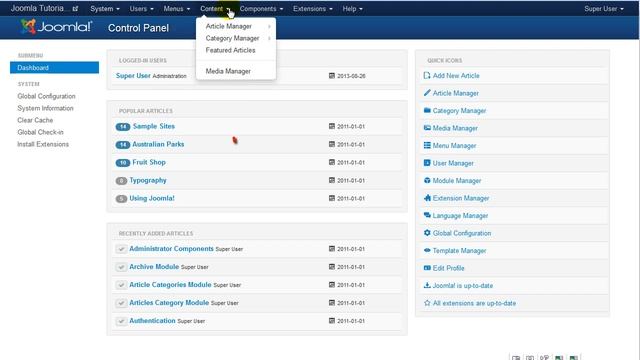Open the Extensions dropdown menu

313,9
